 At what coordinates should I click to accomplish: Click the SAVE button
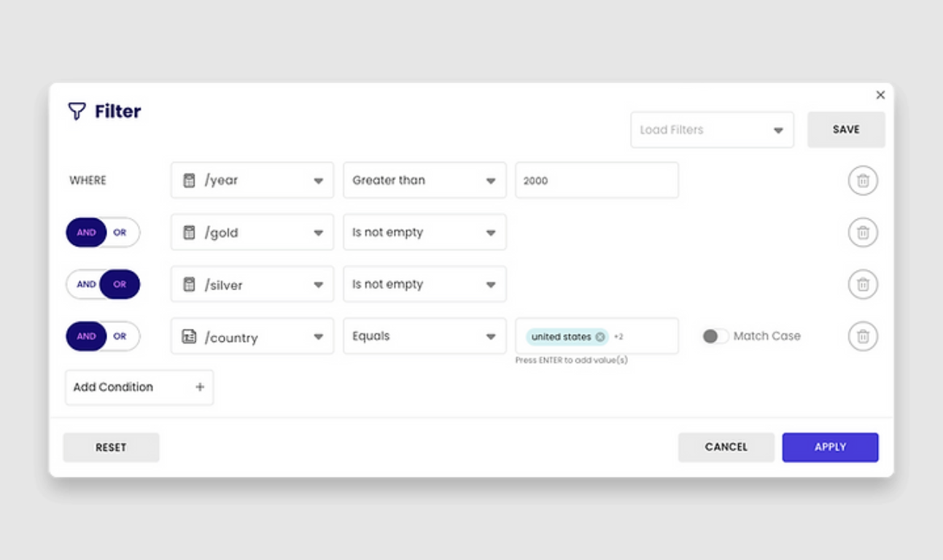tap(845, 129)
